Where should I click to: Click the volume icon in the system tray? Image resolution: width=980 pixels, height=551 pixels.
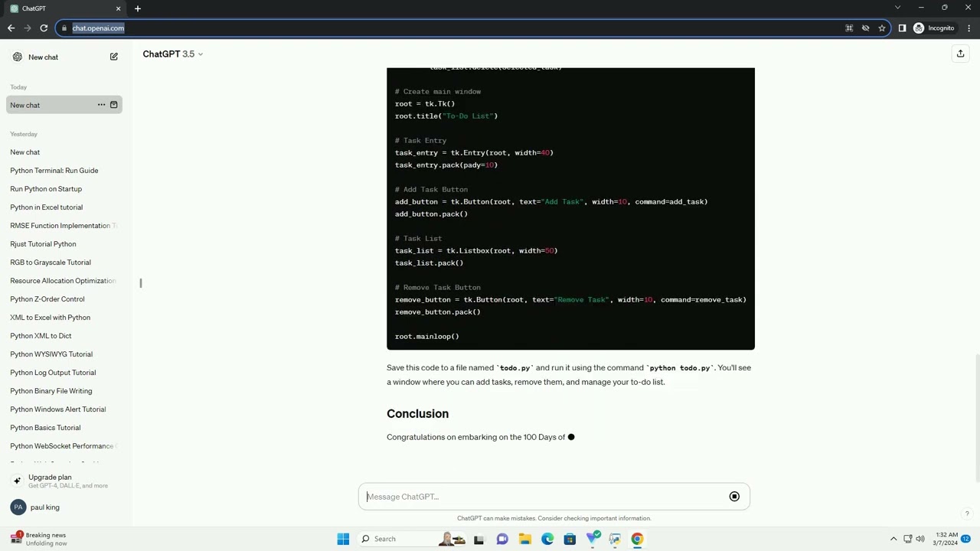920,539
